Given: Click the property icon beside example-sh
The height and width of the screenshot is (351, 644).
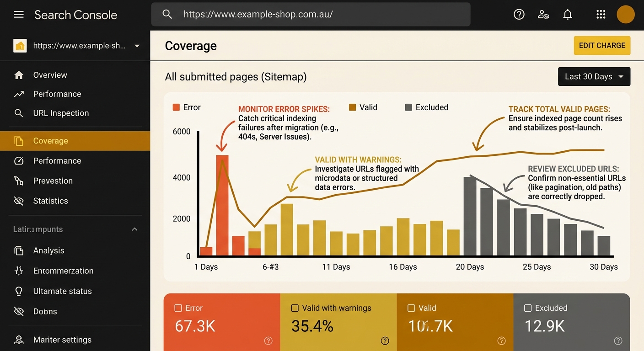Looking at the screenshot, I should pos(20,46).
